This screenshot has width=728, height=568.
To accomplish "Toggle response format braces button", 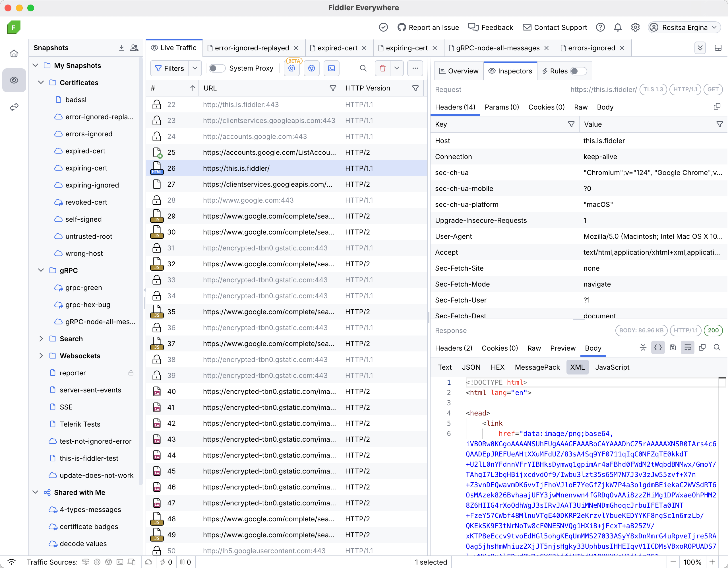I will point(658,347).
